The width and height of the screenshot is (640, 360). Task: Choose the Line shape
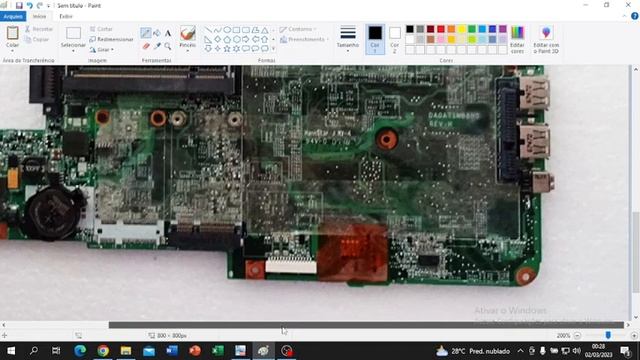[x=208, y=30]
